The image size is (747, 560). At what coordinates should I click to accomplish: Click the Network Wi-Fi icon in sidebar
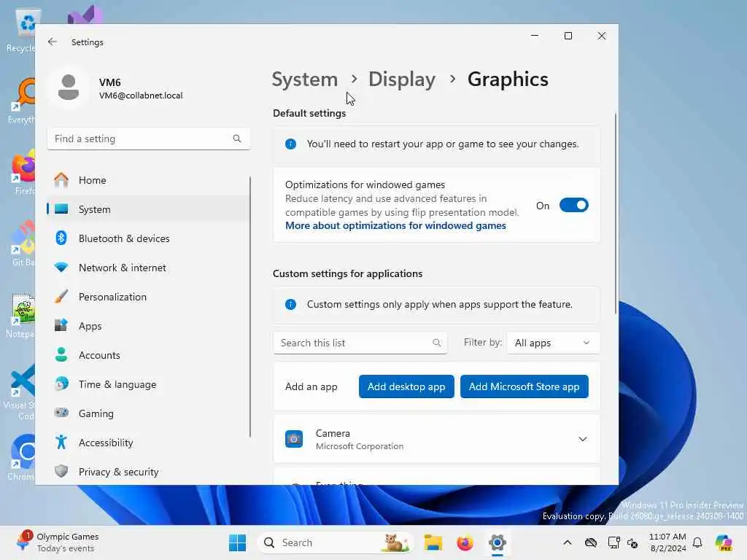point(61,268)
